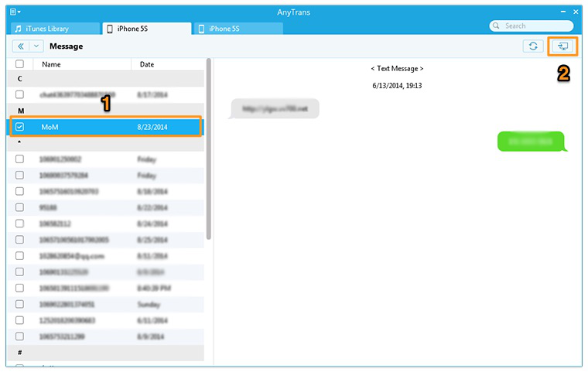The image size is (588, 372).
Task: Click the '6/13/2014, 19:13' timestamp
Action: (x=397, y=86)
